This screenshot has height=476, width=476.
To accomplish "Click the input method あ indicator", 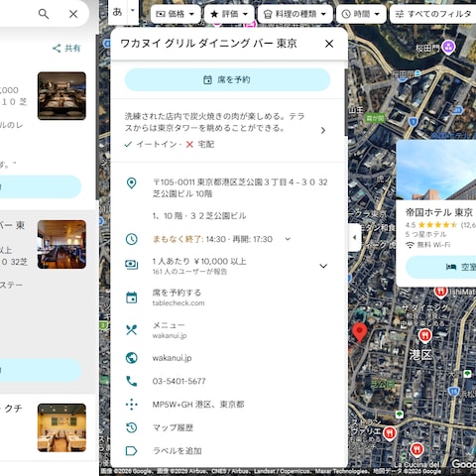I will [x=117, y=12].
